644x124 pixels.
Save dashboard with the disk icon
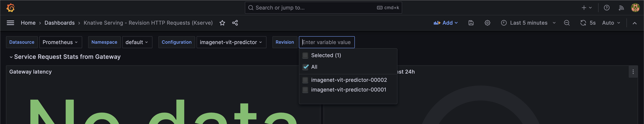click(471, 23)
